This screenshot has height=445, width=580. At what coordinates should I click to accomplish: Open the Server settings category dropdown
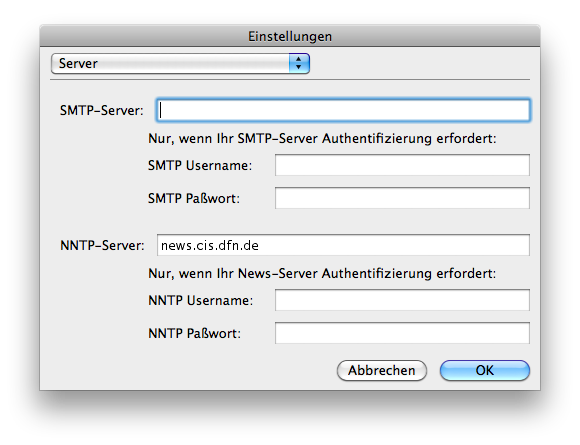pyautogui.click(x=180, y=64)
